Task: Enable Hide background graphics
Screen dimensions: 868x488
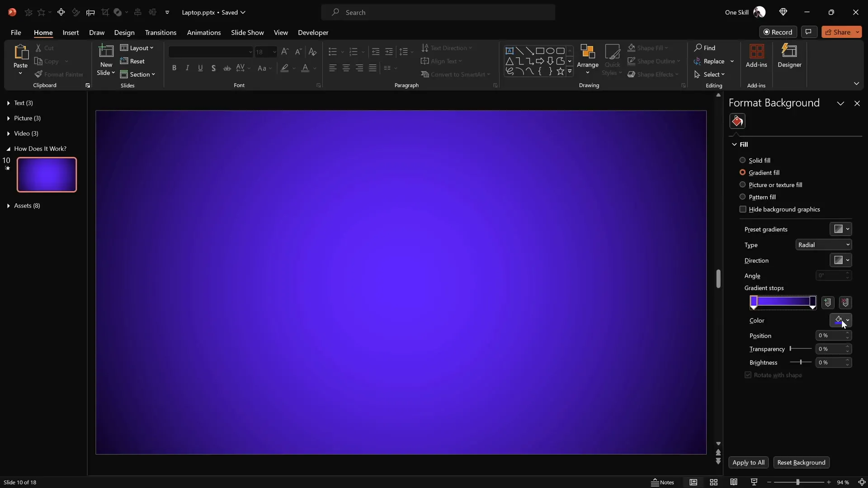Action: 743,209
